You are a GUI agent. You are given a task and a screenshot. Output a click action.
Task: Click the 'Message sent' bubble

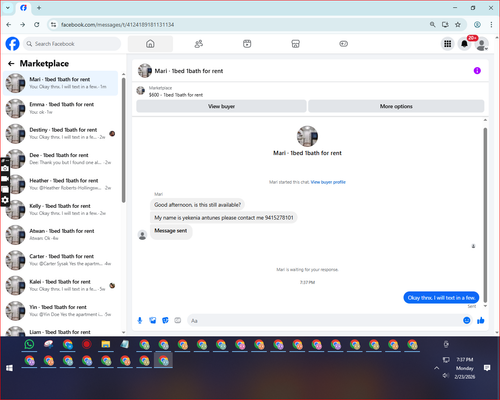coord(171,231)
